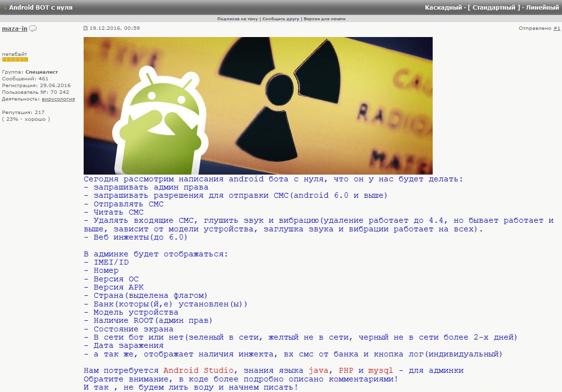Image resolution: width=562 pixels, height=392 pixels.
Task: Click the line - Отправлять СМС
Action: tap(124, 204)
